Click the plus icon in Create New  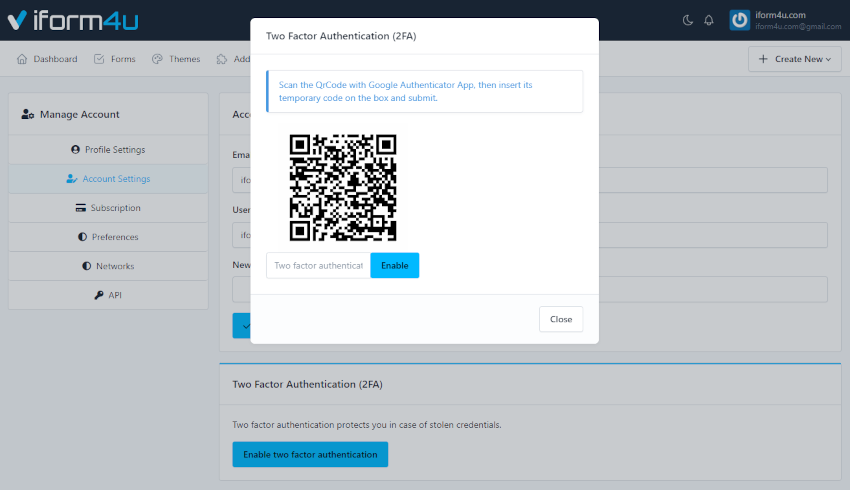point(763,59)
